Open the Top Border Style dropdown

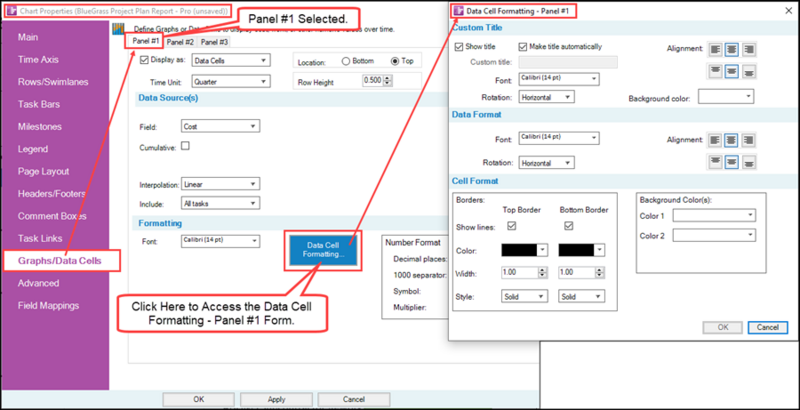(524, 296)
